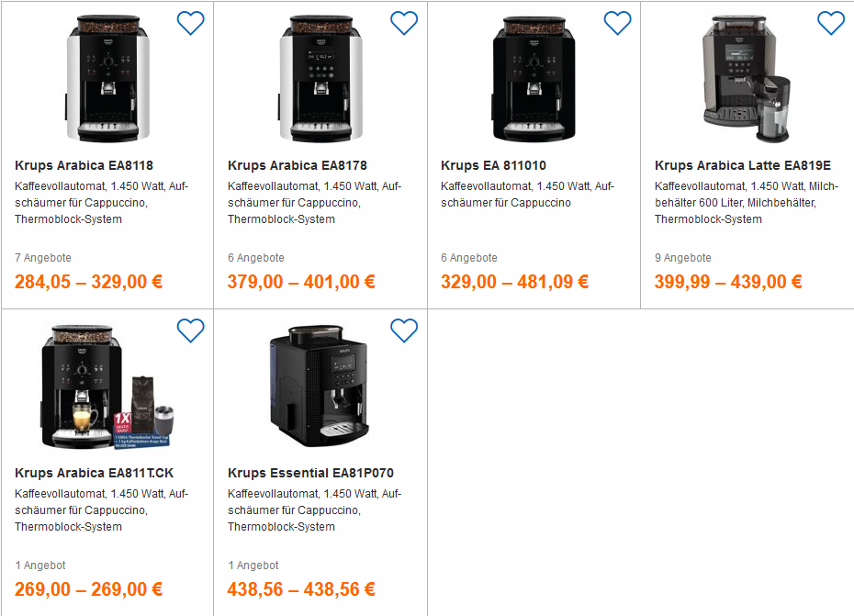Favorite the Krups Arabica EA8118 with heart

coord(190,23)
